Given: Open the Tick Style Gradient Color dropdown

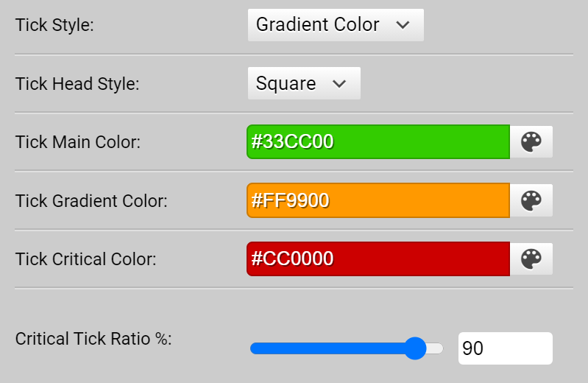Looking at the screenshot, I should [x=336, y=25].
